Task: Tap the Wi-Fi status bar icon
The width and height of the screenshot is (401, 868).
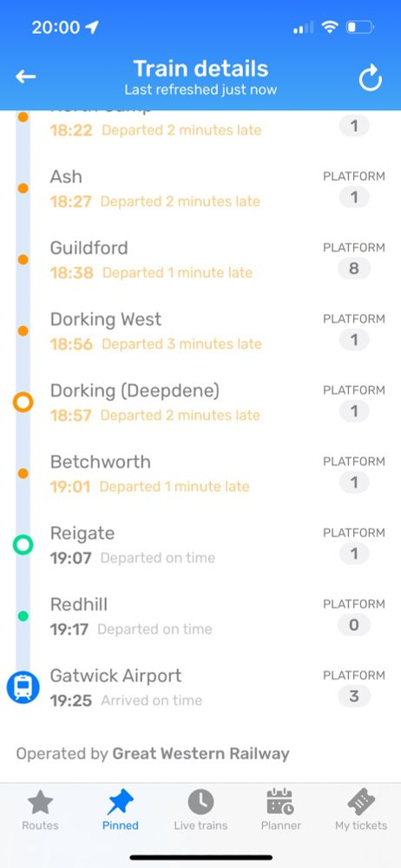Action: 330,27
